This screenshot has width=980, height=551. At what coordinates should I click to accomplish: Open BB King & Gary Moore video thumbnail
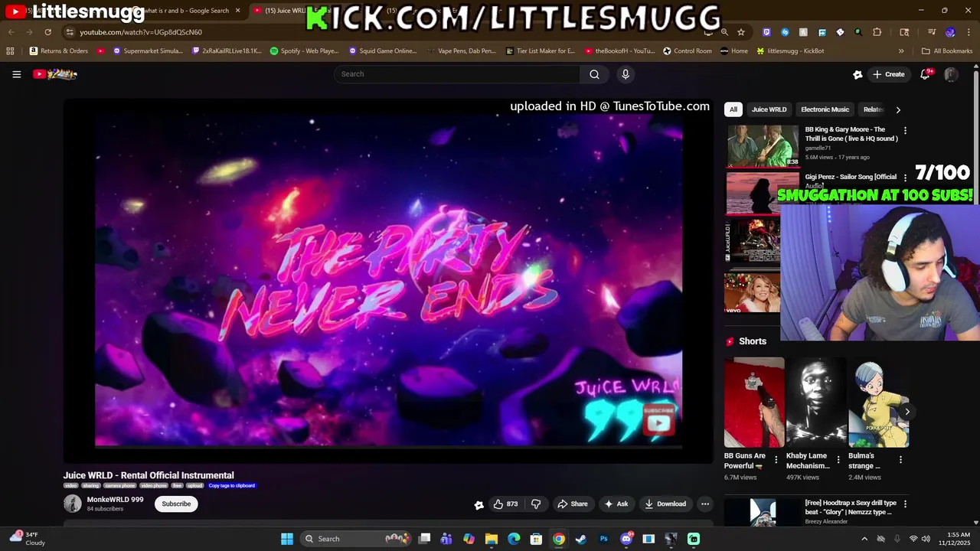763,145
